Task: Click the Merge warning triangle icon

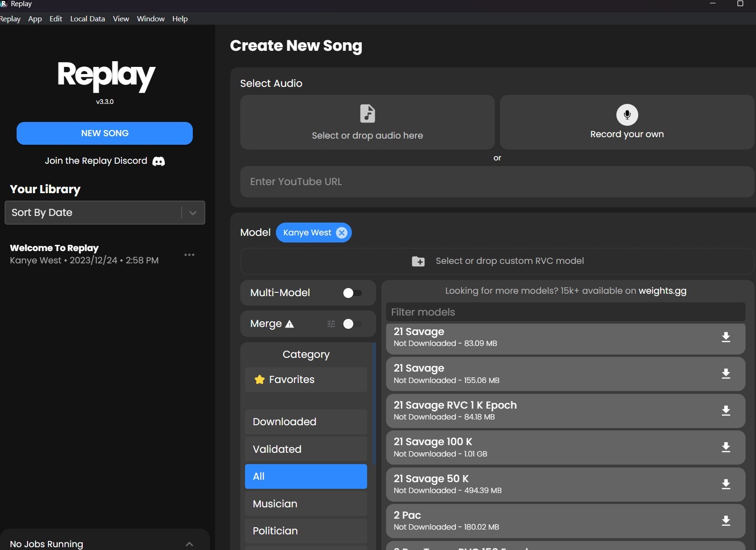Action: 289,324
